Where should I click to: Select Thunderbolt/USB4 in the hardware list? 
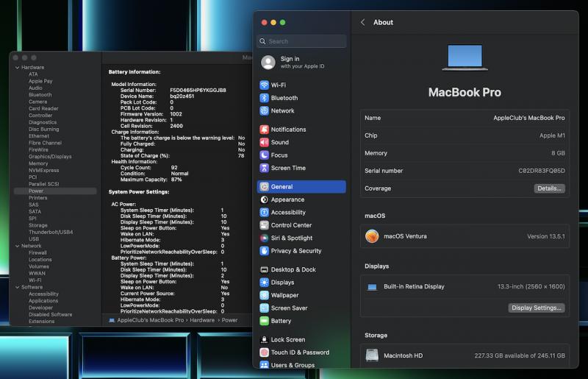51,233
